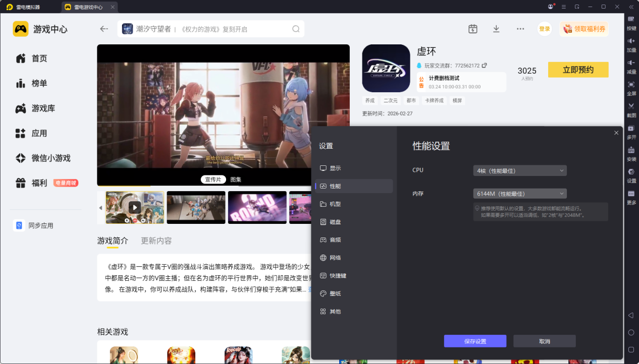
Task: Expand the CPU cores dropdown
Action: tap(519, 170)
